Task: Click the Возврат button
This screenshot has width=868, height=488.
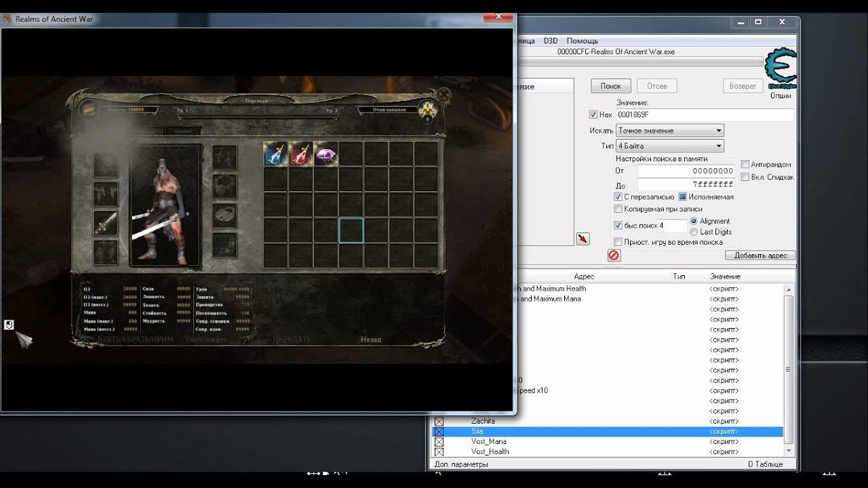Action: click(743, 86)
